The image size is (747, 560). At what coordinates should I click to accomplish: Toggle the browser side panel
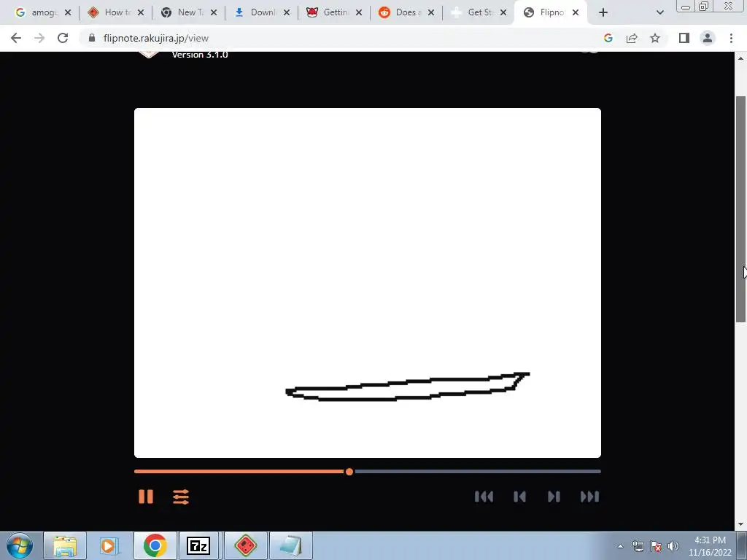[x=684, y=38]
